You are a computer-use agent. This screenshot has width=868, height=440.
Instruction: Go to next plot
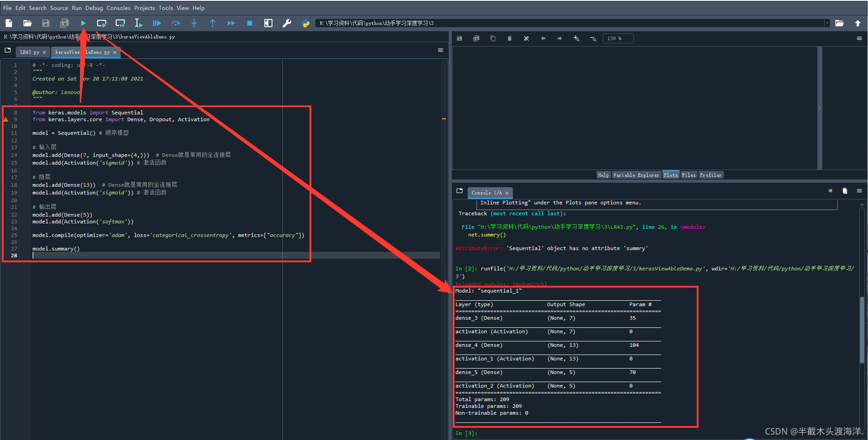coord(560,38)
